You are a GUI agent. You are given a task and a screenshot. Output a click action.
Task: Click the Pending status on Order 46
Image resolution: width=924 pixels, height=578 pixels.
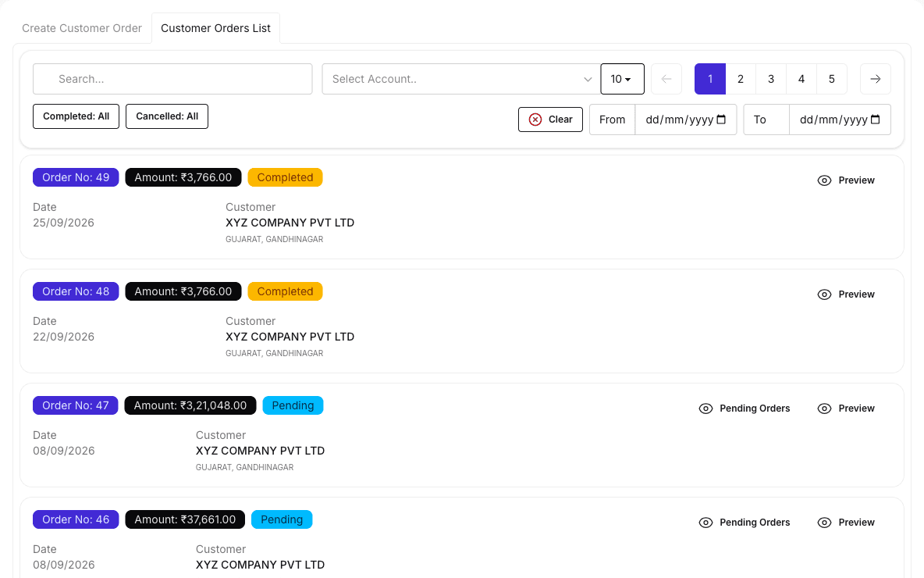pos(282,519)
